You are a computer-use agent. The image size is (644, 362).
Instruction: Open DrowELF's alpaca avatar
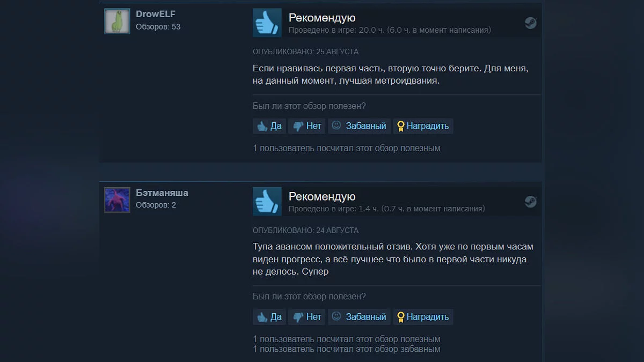point(117,21)
